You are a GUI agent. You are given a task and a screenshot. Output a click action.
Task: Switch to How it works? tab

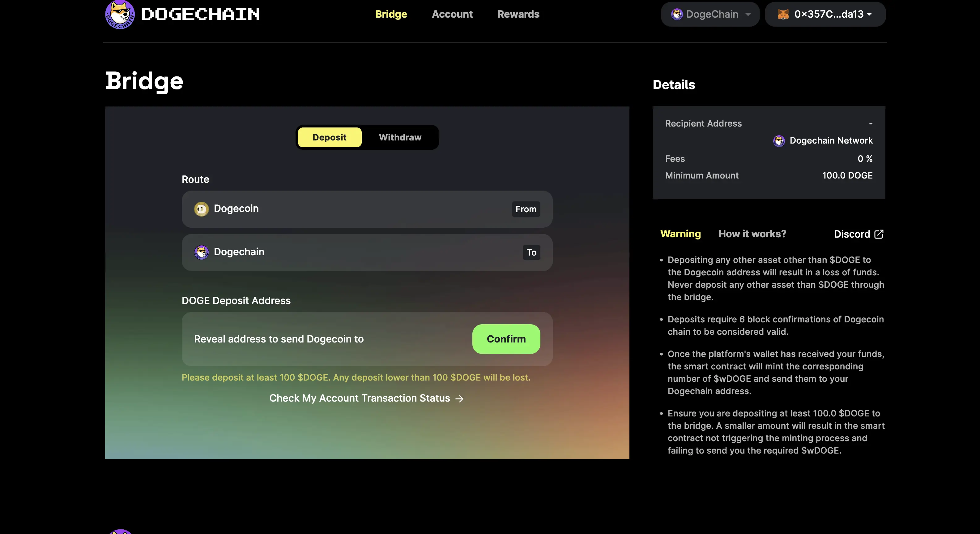[x=752, y=234]
